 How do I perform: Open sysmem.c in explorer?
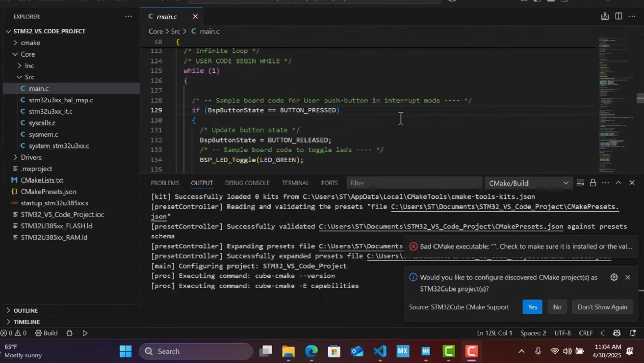point(43,134)
